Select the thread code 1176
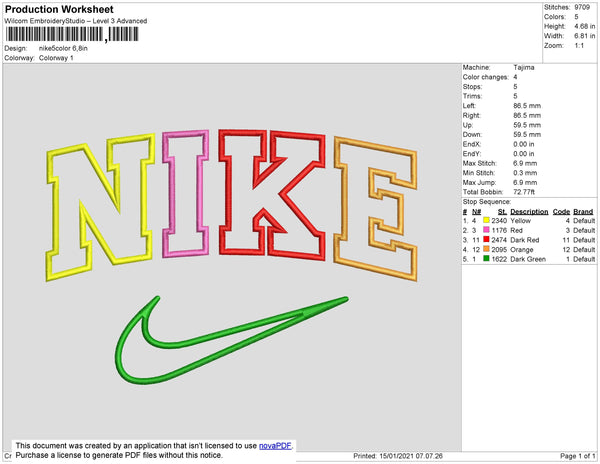The height and width of the screenshot is (464, 600). click(499, 230)
